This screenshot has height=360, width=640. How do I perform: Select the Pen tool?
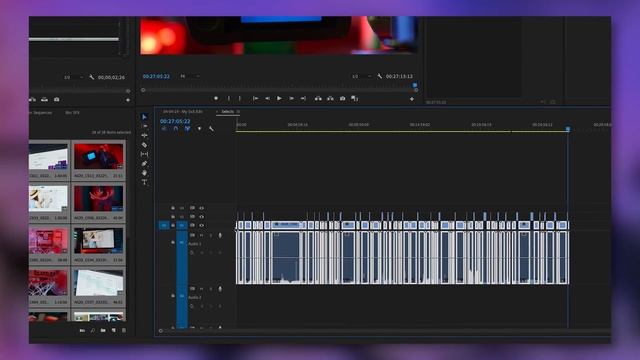[x=144, y=164]
